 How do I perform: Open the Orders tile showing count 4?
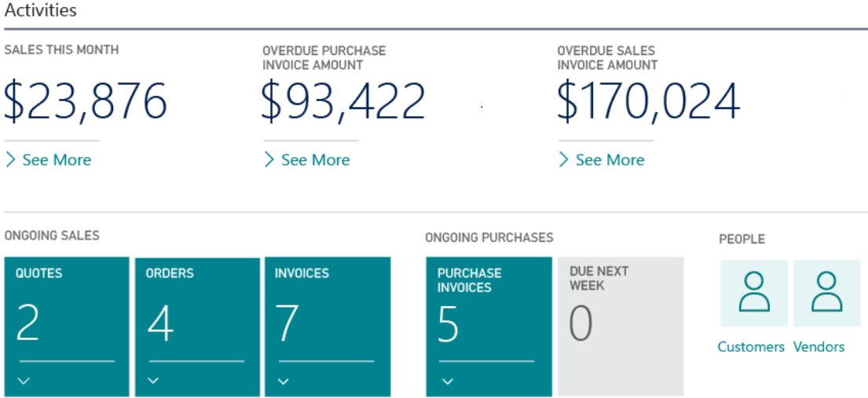click(x=196, y=322)
